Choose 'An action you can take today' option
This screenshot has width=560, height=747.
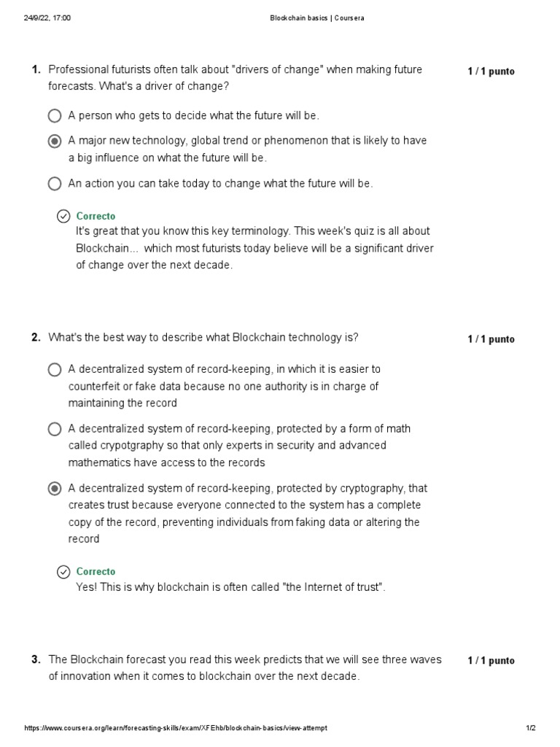point(55,184)
